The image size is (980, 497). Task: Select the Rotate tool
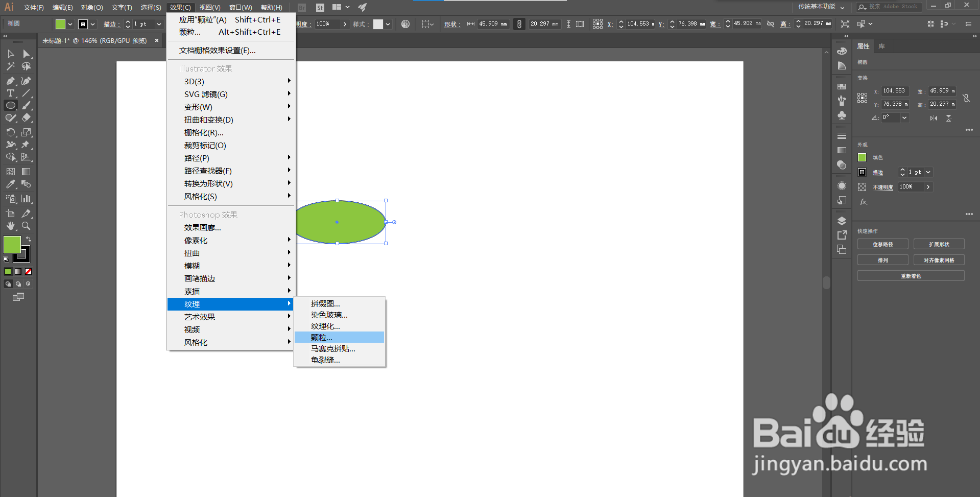pyautogui.click(x=11, y=132)
